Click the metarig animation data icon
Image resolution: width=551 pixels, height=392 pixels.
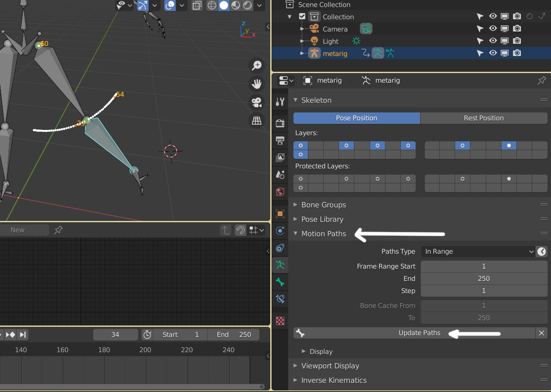(365, 53)
